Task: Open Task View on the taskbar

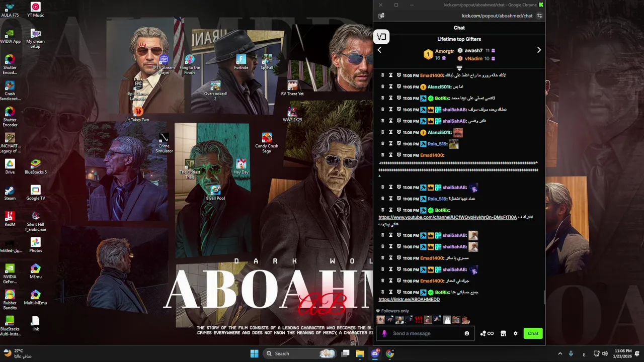Action: [345, 353]
